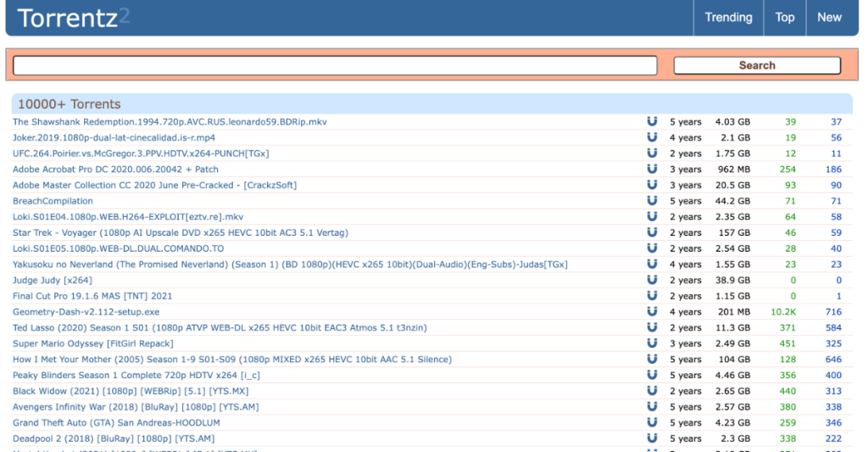
Task: Click the 44.2 GB size for BreachCompilation
Action: [x=733, y=201]
